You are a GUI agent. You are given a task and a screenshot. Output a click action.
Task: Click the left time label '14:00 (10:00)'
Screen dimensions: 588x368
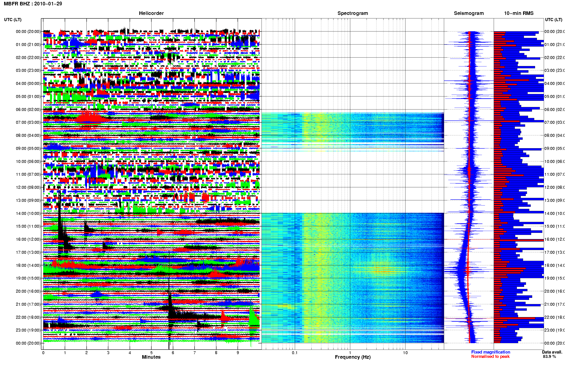(x=28, y=213)
